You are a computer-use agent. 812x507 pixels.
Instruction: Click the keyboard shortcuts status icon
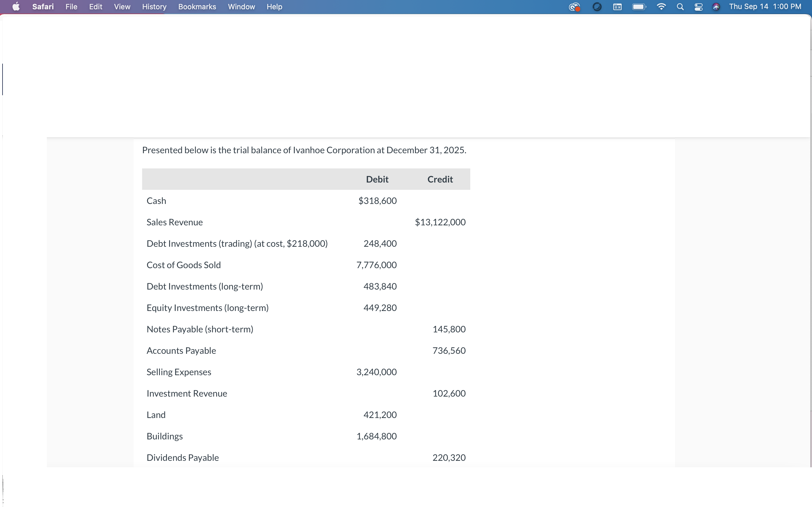tap(617, 7)
